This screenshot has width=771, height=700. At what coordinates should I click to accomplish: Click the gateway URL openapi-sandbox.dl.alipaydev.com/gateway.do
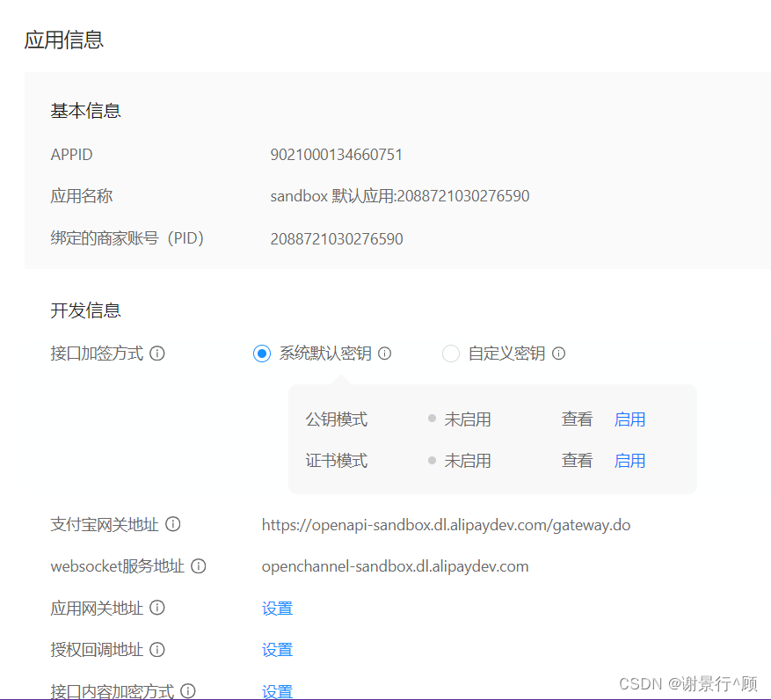[446, 525]
